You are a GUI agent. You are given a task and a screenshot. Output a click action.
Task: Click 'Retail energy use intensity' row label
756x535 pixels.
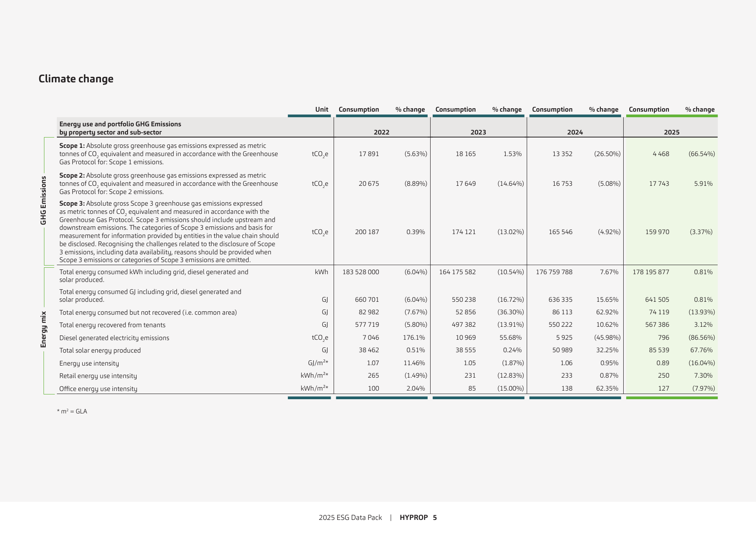coord(98,376)
